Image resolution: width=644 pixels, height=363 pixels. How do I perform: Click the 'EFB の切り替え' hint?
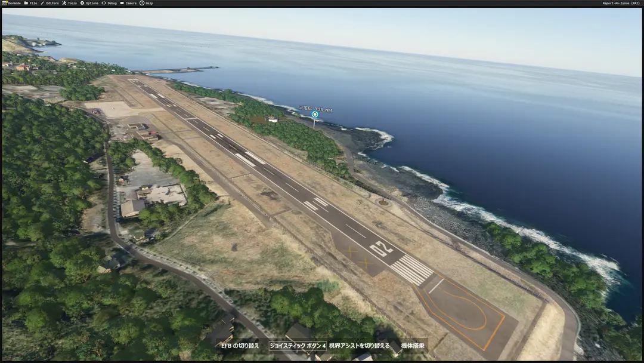240,346
